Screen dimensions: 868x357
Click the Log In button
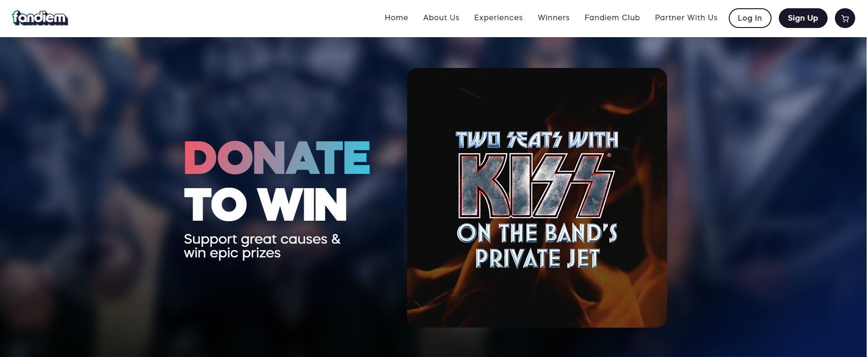749,18
